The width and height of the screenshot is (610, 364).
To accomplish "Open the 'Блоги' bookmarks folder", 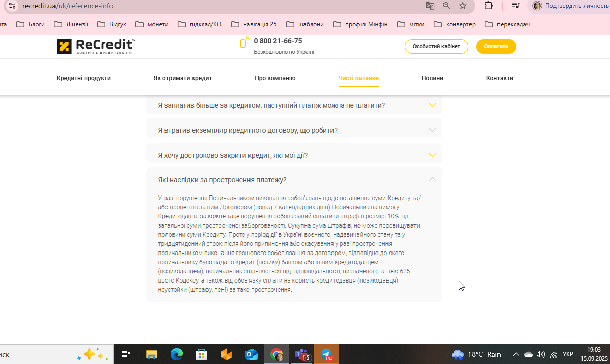I will pos(31,24).
